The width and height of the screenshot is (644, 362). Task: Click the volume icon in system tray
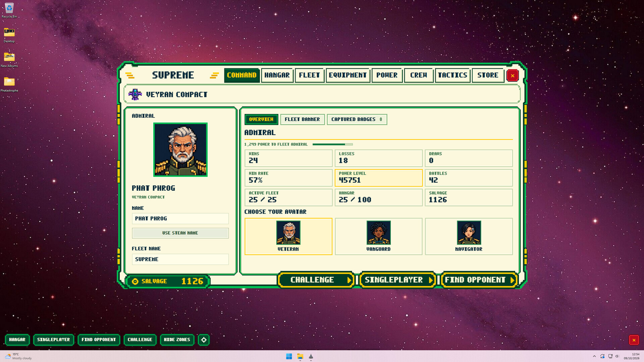(x=617, y=356)
